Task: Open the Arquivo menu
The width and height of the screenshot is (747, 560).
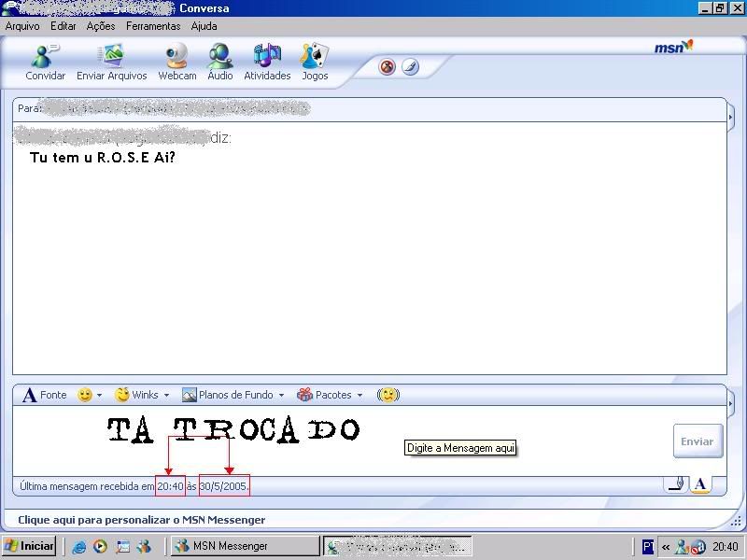Action: pos(22,26)
